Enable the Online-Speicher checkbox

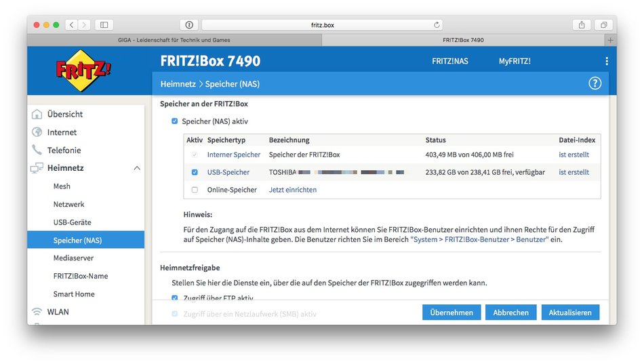coord(195,190)
